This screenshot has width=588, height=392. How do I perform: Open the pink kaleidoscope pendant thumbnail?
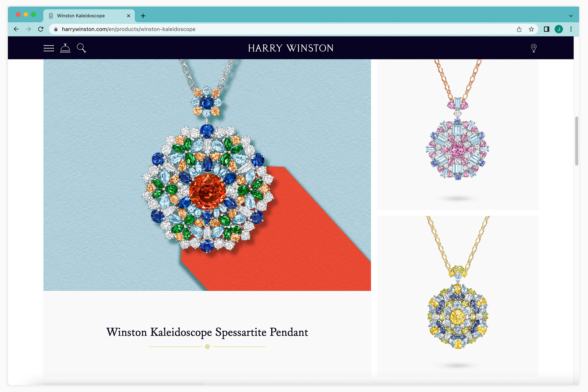pyautogui.click(x=458, y=134)
